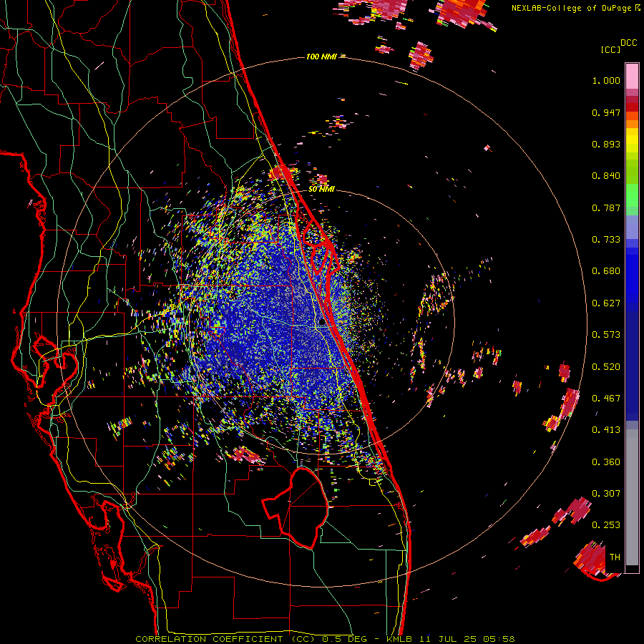This screenshot has height=644, width=644.
Task: Click the CORRELATION COEFFICIENT (CC) product title
Action: (x=225, y=639)
